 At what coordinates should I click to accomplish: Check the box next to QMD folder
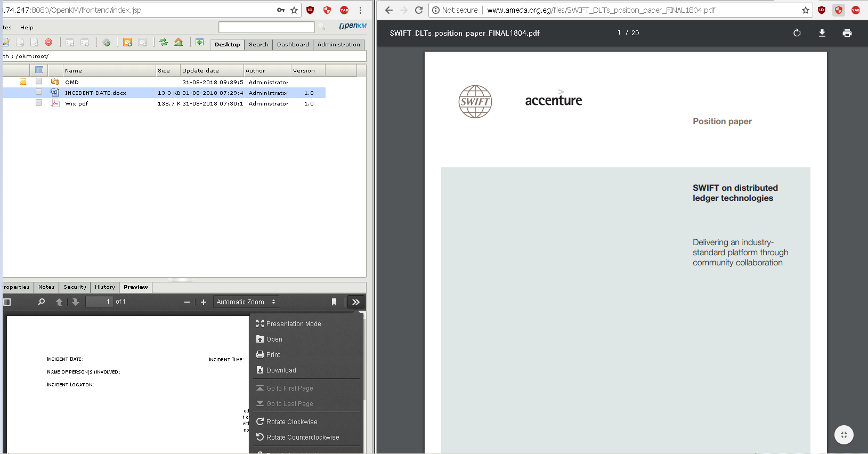pos(39,82)
